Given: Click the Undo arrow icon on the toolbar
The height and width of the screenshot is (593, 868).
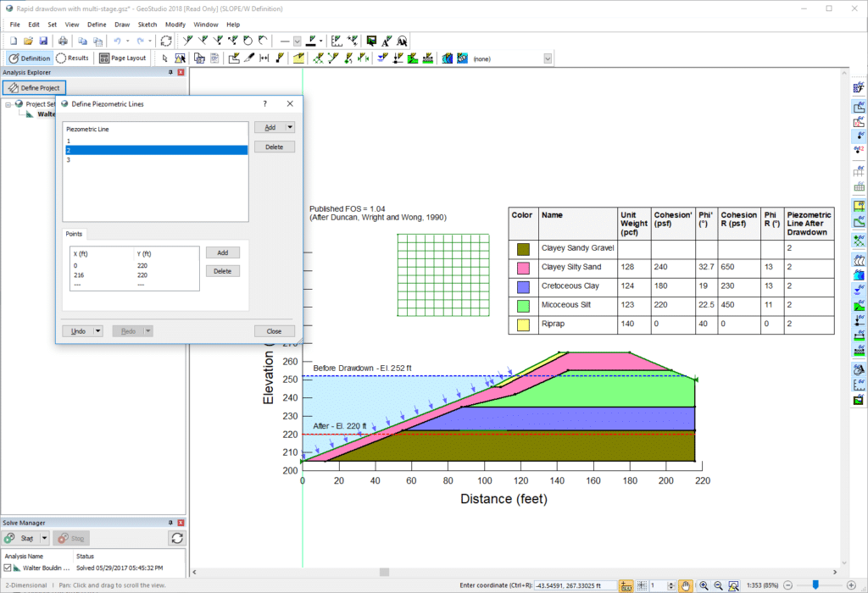Looking at the screenshot, I should [118, 41].
